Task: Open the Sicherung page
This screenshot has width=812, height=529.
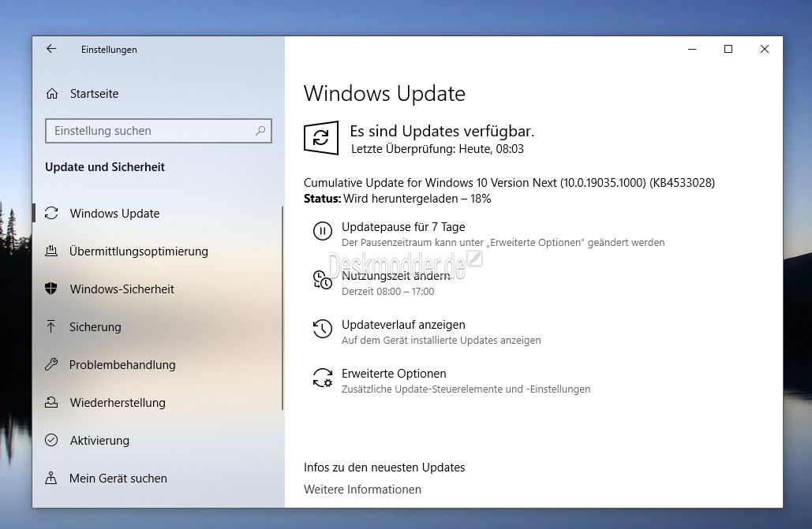Action: [x=95, y=326]
